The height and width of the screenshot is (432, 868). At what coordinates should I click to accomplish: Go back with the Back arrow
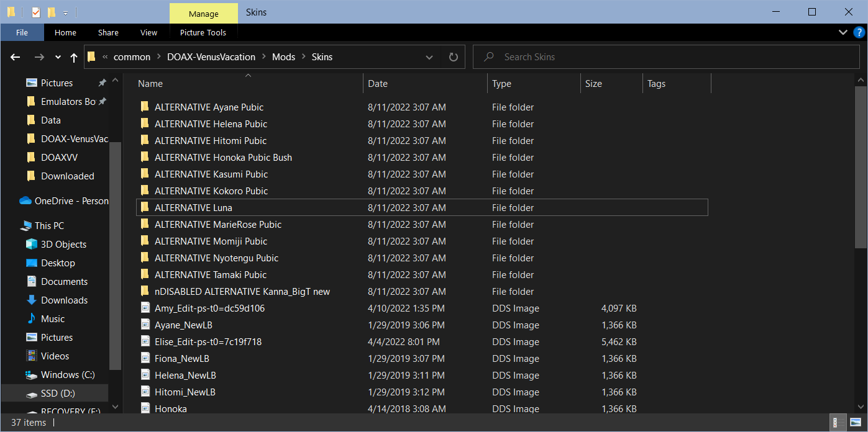(x=16, y=57)
